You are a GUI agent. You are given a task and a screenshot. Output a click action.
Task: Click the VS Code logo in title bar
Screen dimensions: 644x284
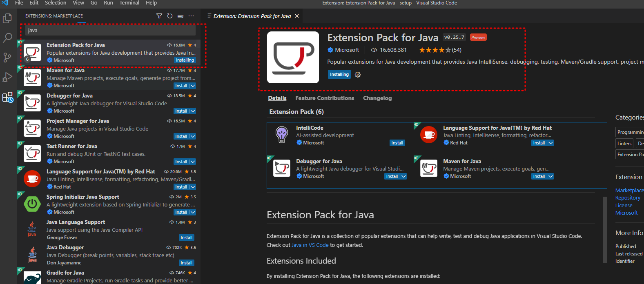[5, 3]
